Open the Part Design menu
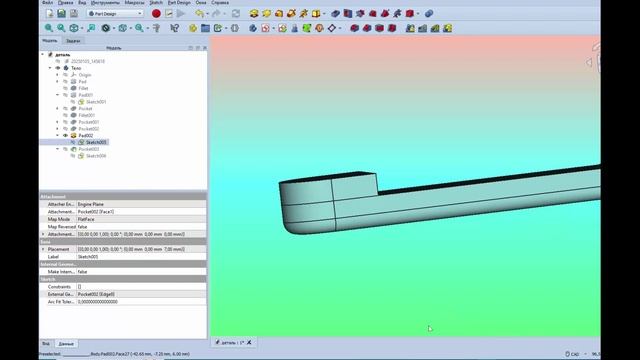 pyautogui.click(x=179, y=2)
